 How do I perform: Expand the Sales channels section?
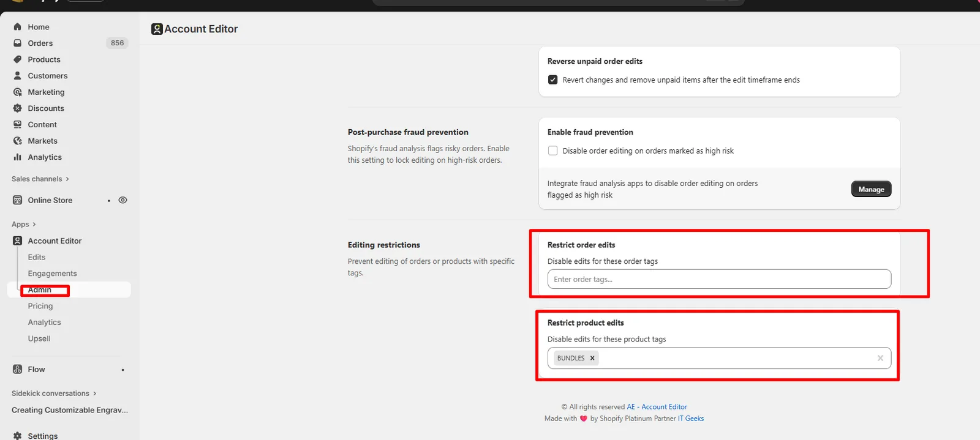pos(40,179)
